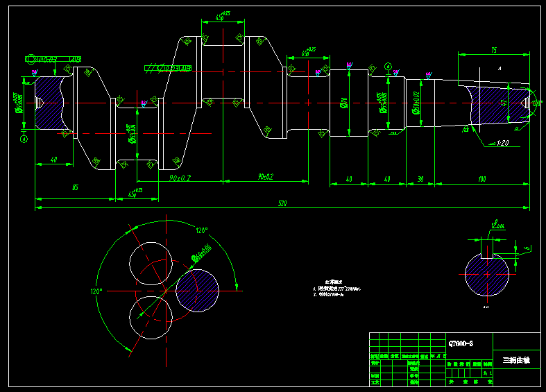Select the "年 月 日" date header cell
This screenshot has width=546, height=392.
pos(438,356)
